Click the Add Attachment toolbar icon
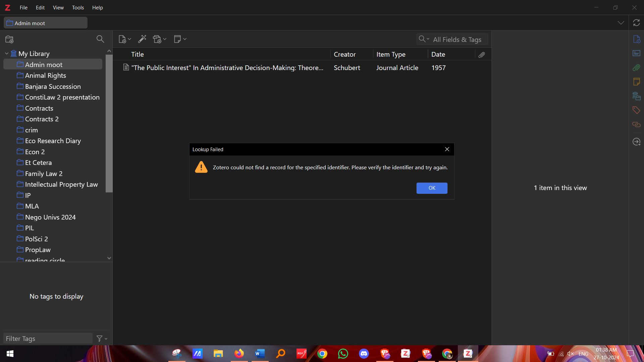644x362 pixels. [x=158, y=39]
